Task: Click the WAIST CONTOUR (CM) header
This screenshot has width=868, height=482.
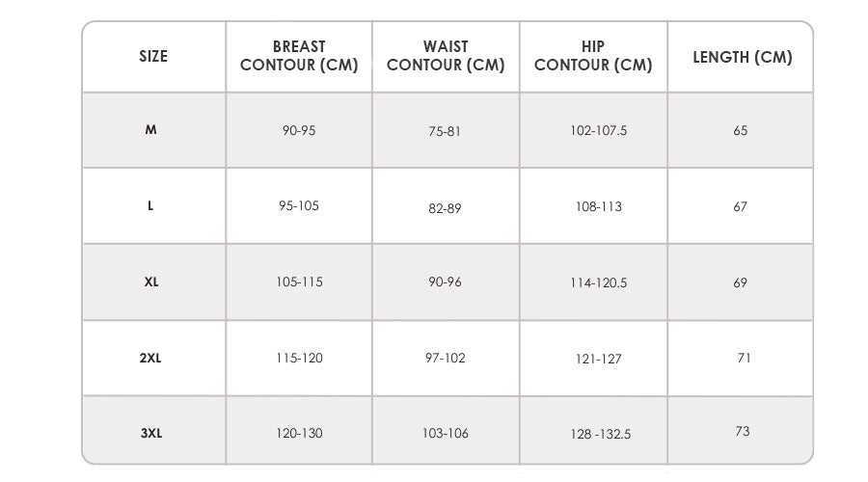Action: (446, 57)
